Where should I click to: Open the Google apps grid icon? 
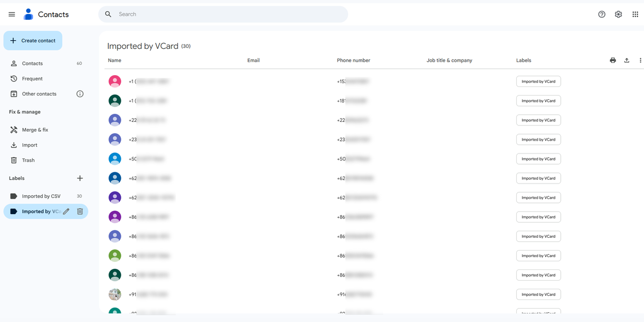635,14
